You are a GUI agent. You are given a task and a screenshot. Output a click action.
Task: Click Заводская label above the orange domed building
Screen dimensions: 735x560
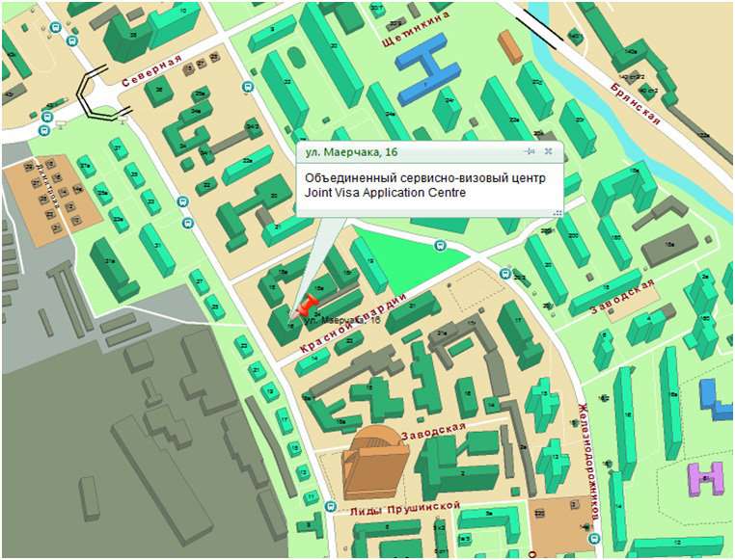coord(434,431)
